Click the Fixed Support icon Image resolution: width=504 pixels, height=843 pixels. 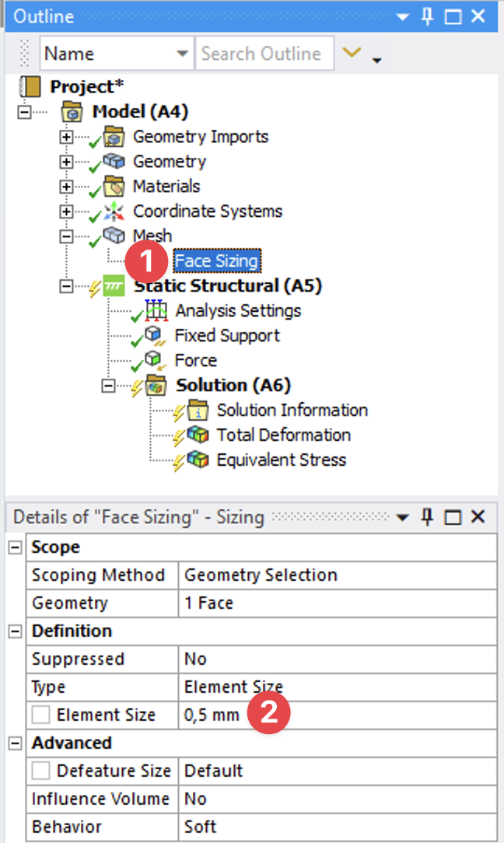click(156, 336)
